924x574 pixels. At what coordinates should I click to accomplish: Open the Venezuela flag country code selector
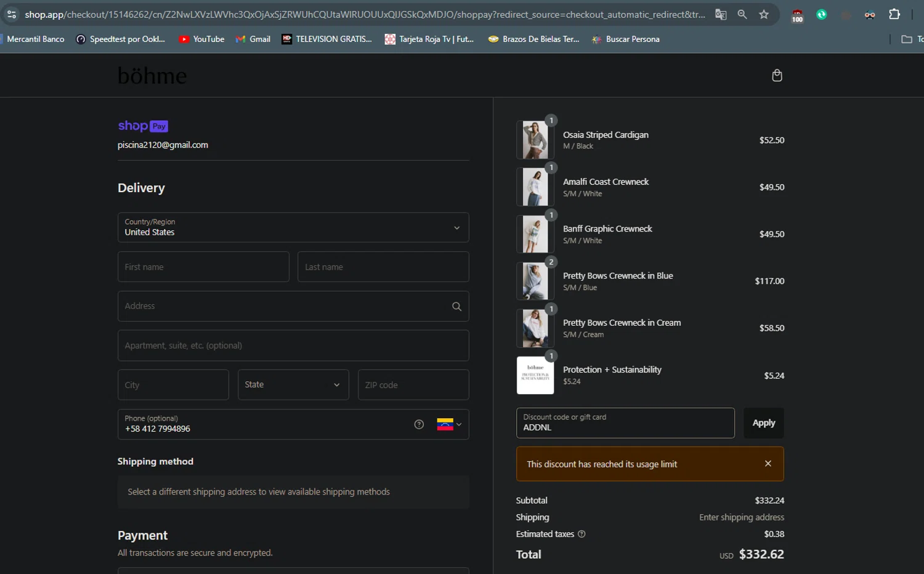449,424
